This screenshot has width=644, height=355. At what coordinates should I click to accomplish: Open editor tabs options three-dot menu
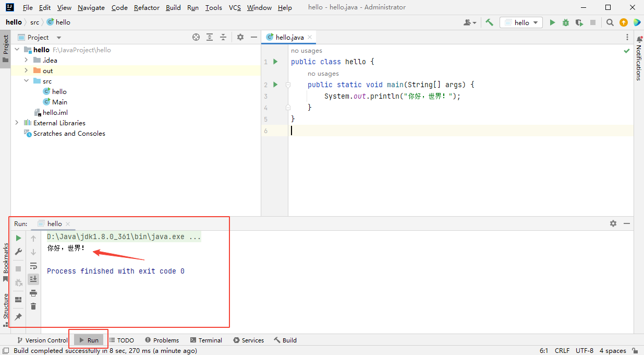pyautogui.click(x=627, y=37)
